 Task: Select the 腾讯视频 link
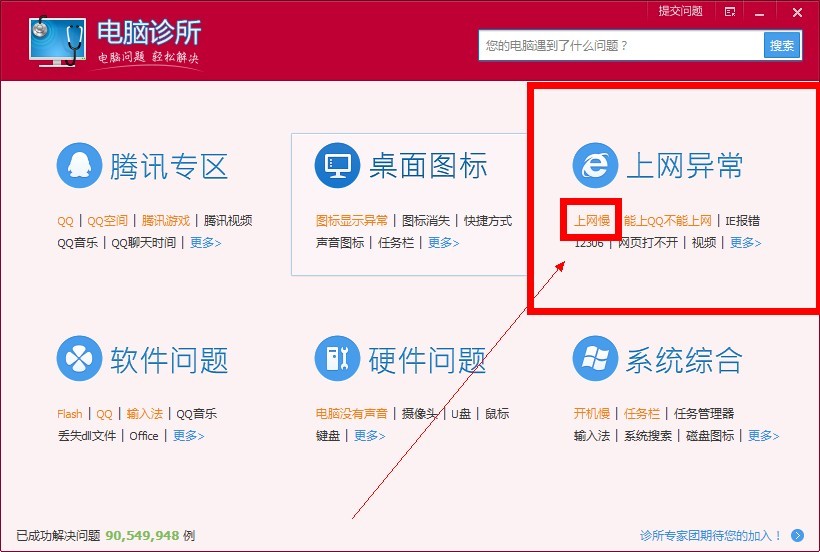[228, 221]
